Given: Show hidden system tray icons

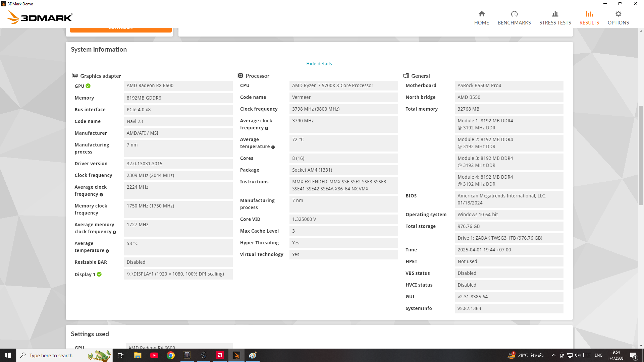Looking at the screenshot, I should (554, 355).
